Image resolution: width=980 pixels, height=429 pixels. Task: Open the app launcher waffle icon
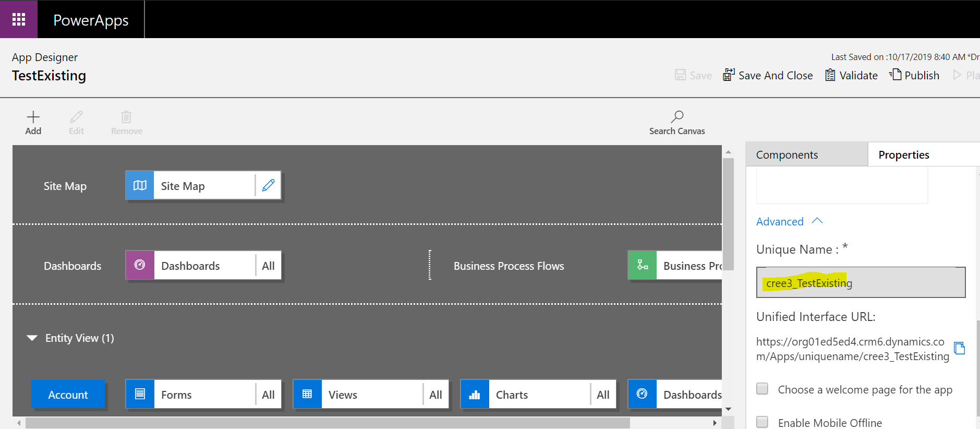[x=19, y=19]
